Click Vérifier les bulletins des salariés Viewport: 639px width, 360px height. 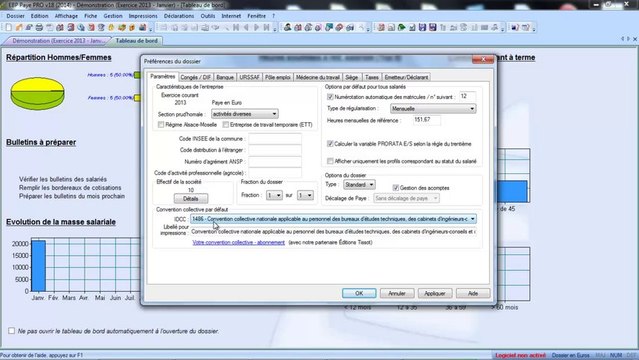pos(63,179)
